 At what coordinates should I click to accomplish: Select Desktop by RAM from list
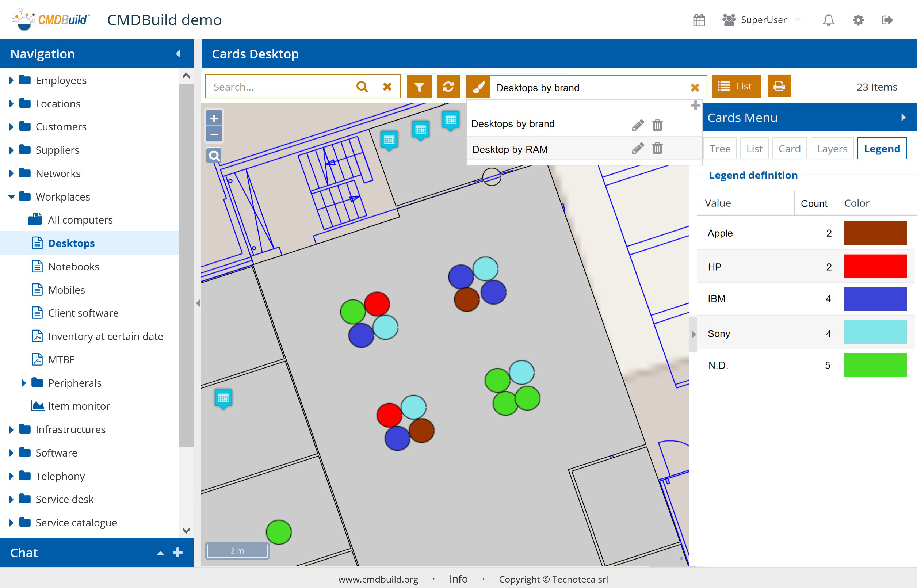point(510,149)
